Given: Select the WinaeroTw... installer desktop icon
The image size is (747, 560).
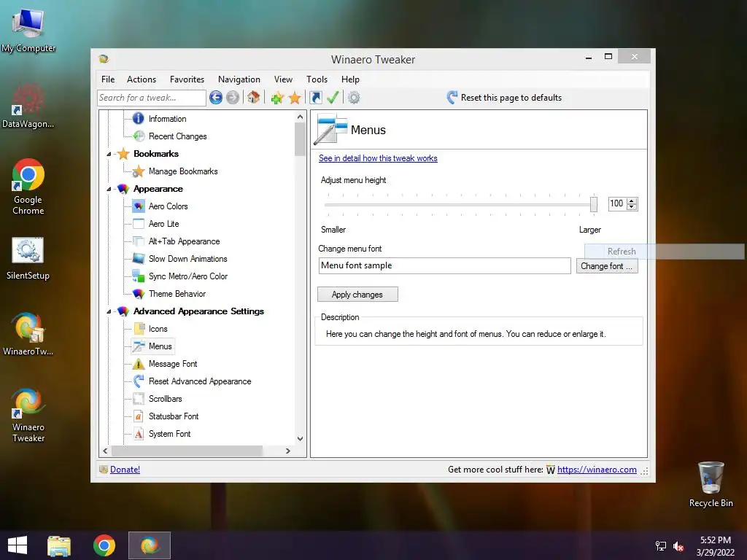Looking at the screenshot, I should tap(28, 334).
